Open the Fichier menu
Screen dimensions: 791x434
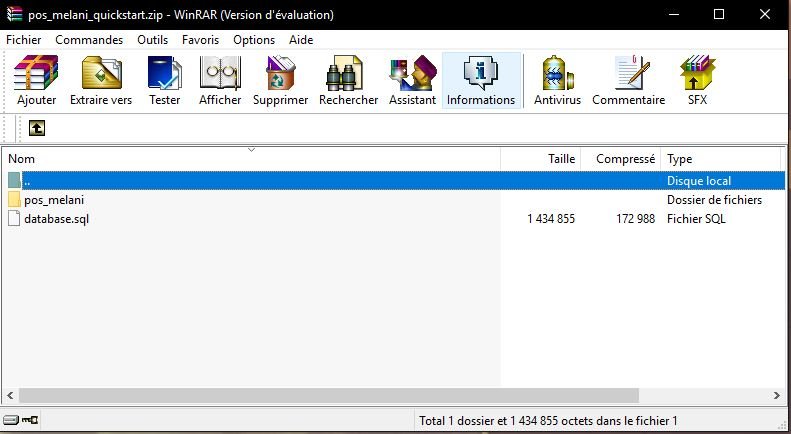(24, 40)
